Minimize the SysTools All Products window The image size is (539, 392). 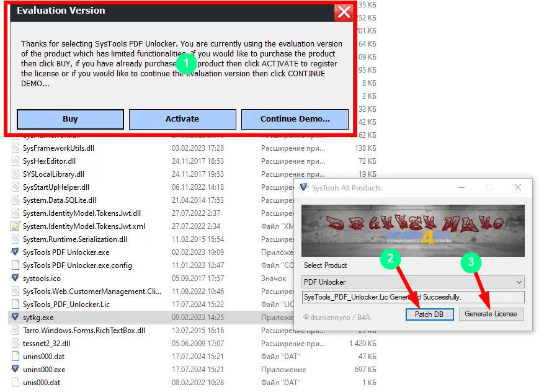(461, 187)
